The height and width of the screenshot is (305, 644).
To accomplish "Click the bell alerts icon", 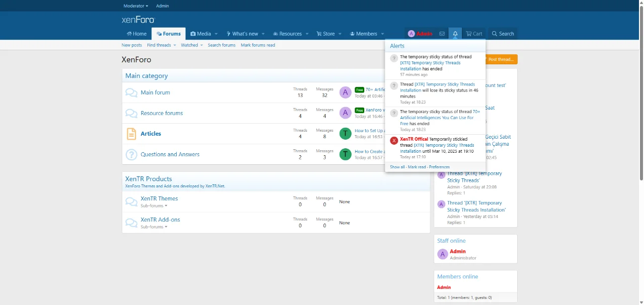I will [x=455, y=34].
